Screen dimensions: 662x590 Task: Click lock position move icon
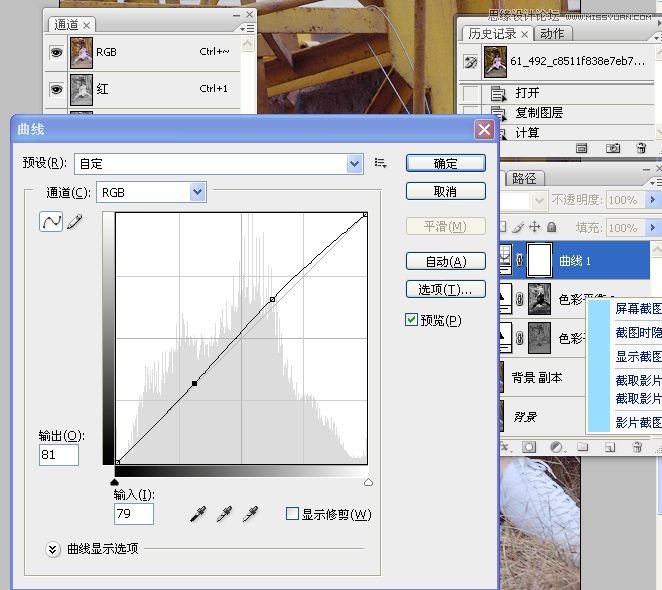(x=534, y=227)
